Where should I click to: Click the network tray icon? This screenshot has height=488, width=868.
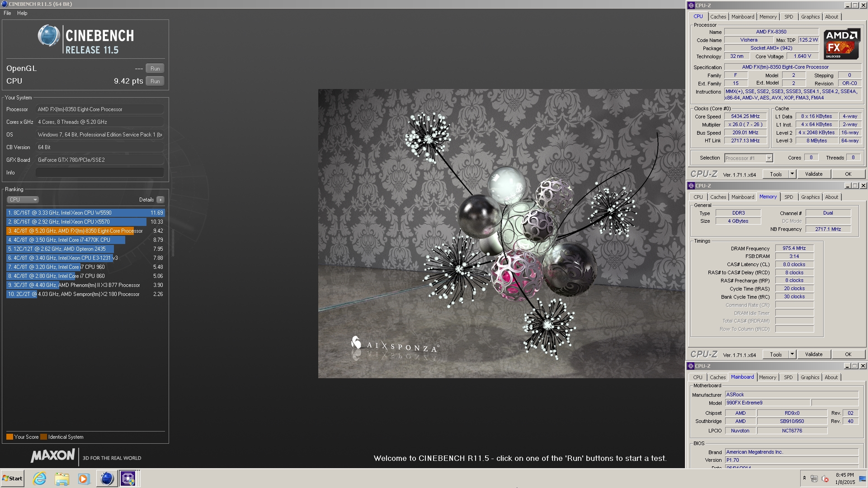(x=814, y=479)
